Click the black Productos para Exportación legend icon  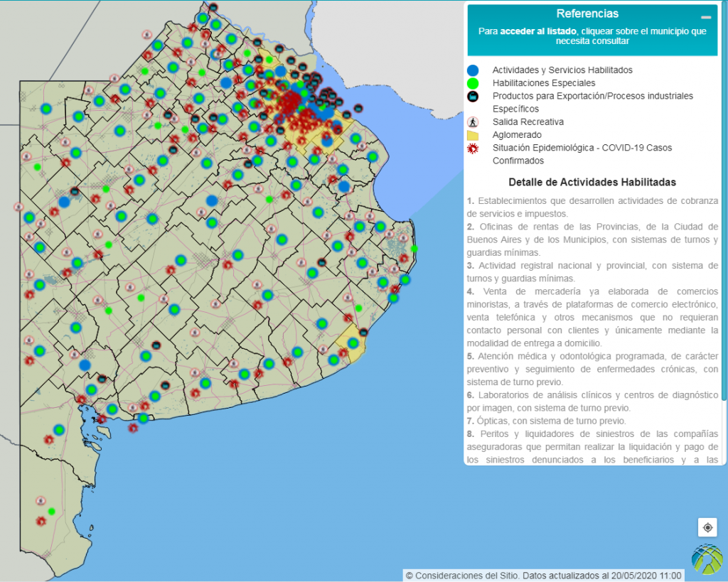pyautogui.click(x=473, y=97)
